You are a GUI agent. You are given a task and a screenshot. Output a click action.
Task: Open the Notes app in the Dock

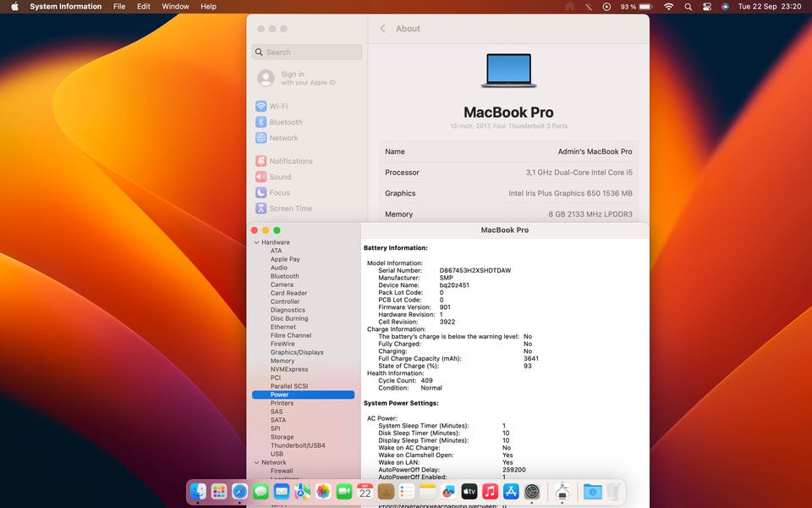click(428, 491)
